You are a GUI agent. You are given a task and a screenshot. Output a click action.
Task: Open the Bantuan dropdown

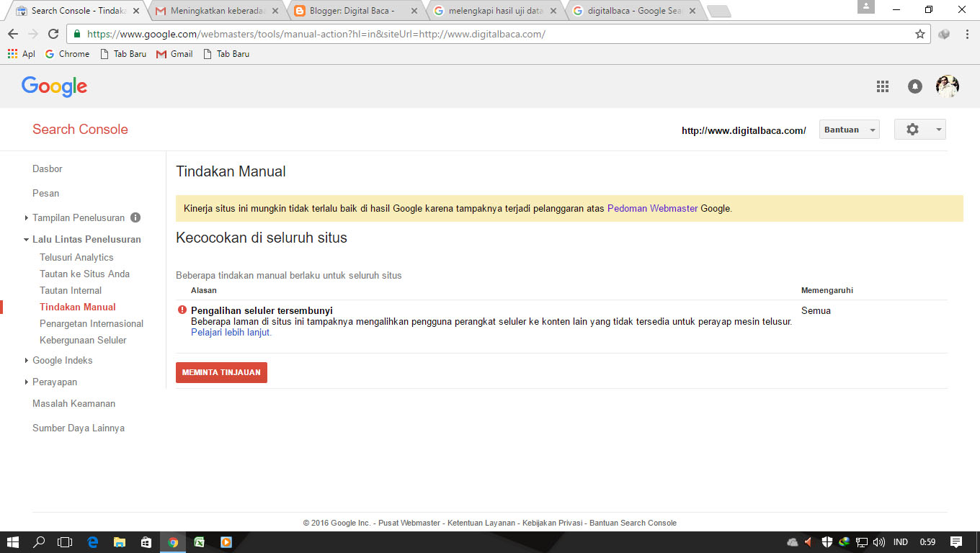(850, 130)
